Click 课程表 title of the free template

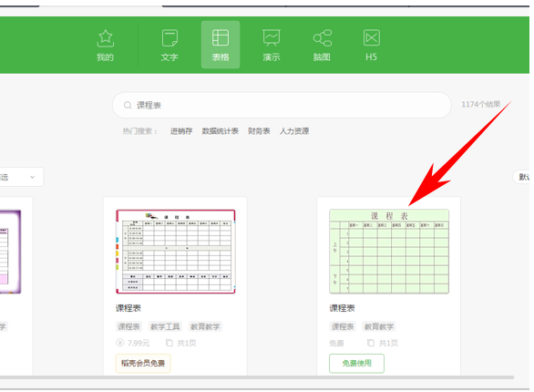[x=342, y=308]
